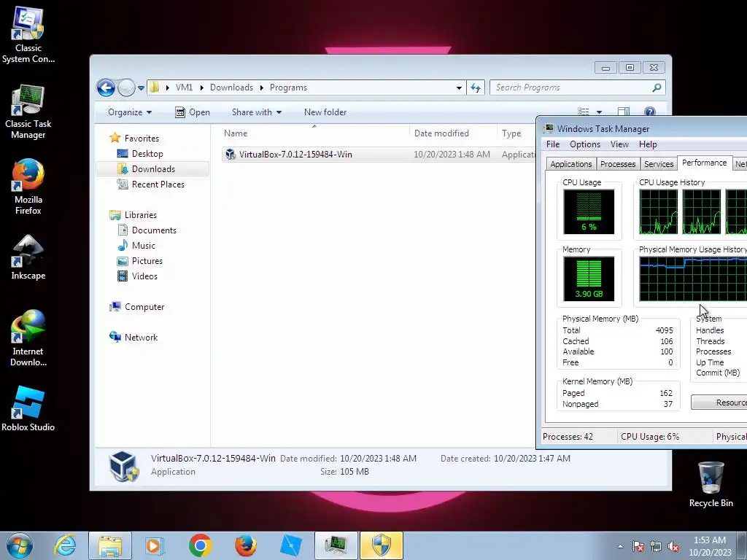Expand Downloads breadcrumb arrow in address bar
747x560 pixels.
click(262, 87)
